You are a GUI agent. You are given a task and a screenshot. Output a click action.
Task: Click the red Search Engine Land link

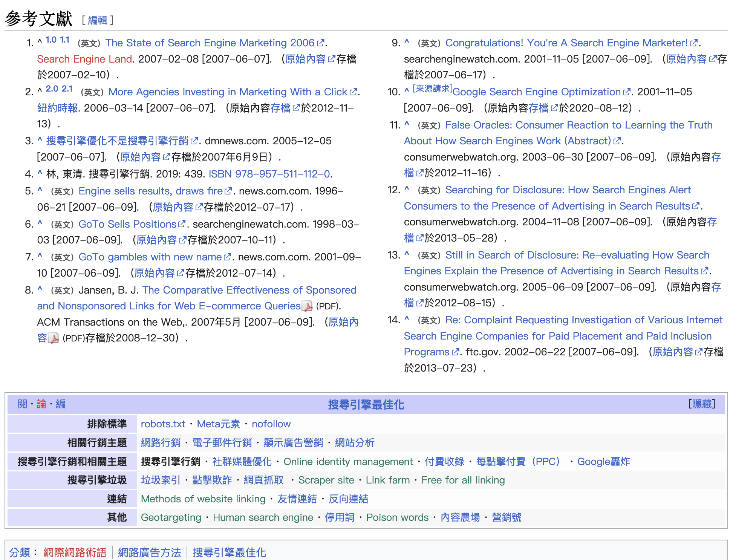point(84,59)
